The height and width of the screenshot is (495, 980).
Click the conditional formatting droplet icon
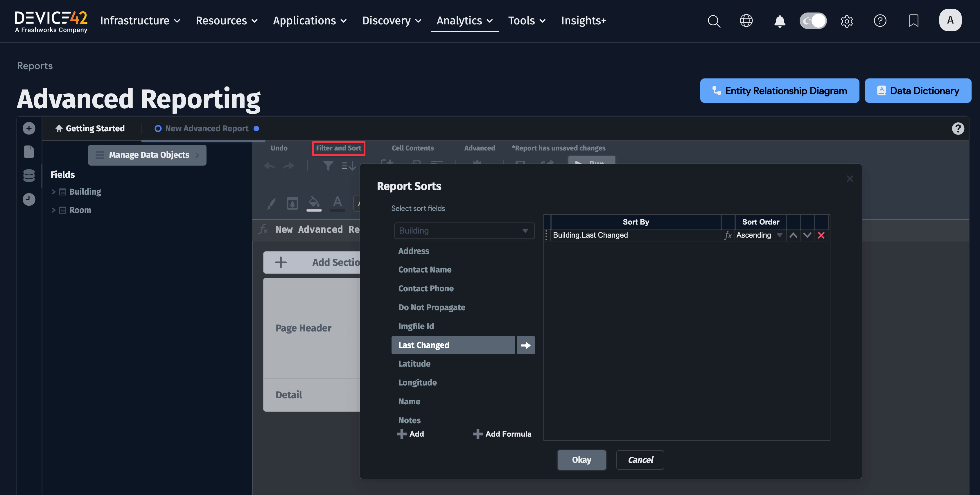(292, 204)
